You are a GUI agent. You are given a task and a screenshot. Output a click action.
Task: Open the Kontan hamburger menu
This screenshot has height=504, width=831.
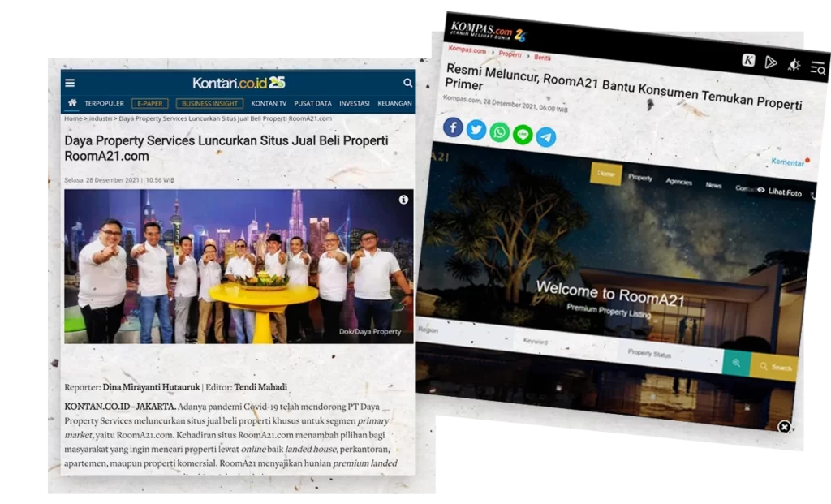point(70,83)
